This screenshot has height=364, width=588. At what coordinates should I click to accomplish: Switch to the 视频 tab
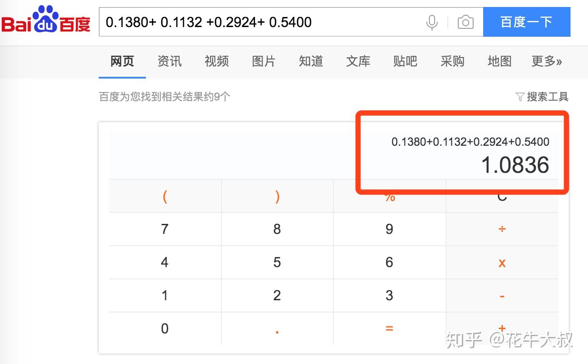(216, 62)
